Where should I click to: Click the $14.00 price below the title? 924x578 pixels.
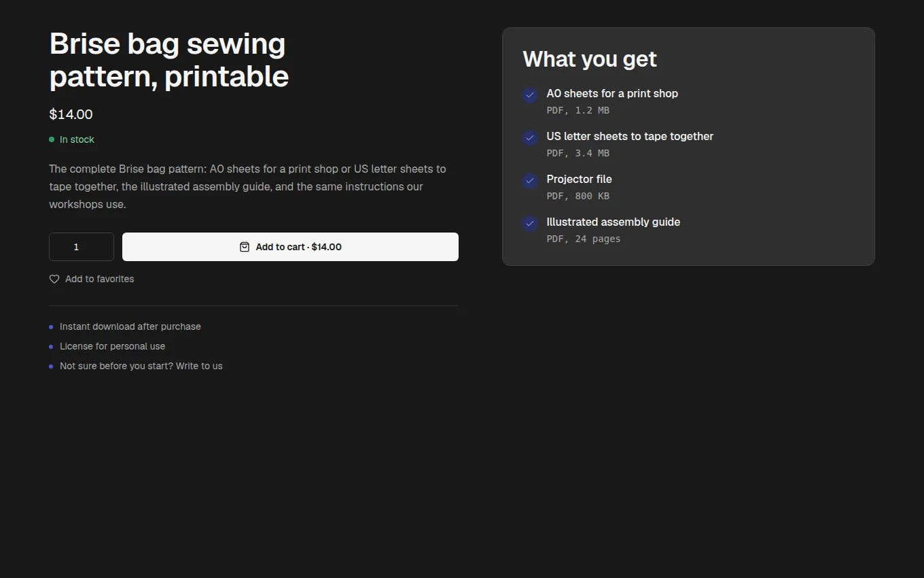(x=71, y=114)
